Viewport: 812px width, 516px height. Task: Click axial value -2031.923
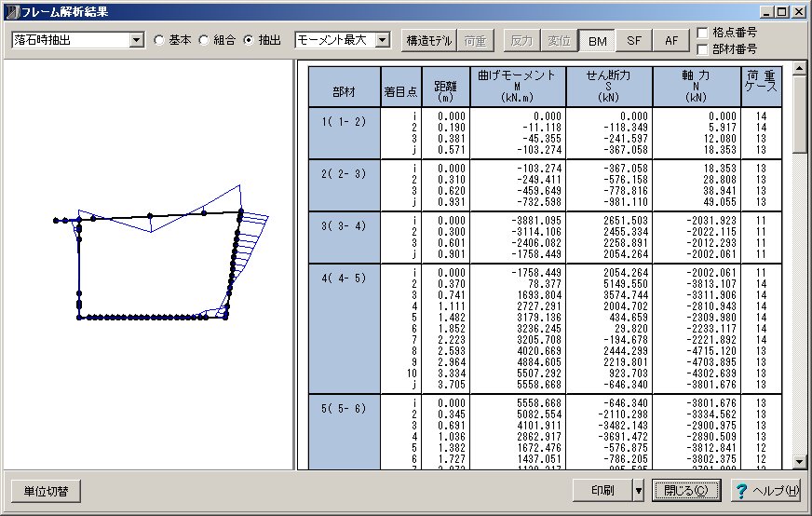[711, 221]
